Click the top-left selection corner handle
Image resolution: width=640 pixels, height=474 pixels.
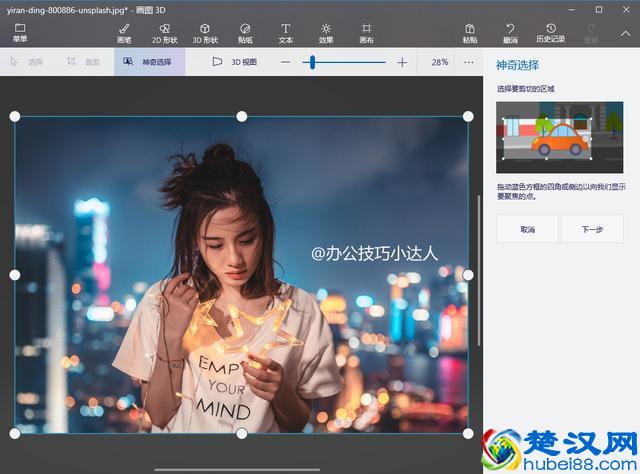pyautogui.click(x=15, y=117)
